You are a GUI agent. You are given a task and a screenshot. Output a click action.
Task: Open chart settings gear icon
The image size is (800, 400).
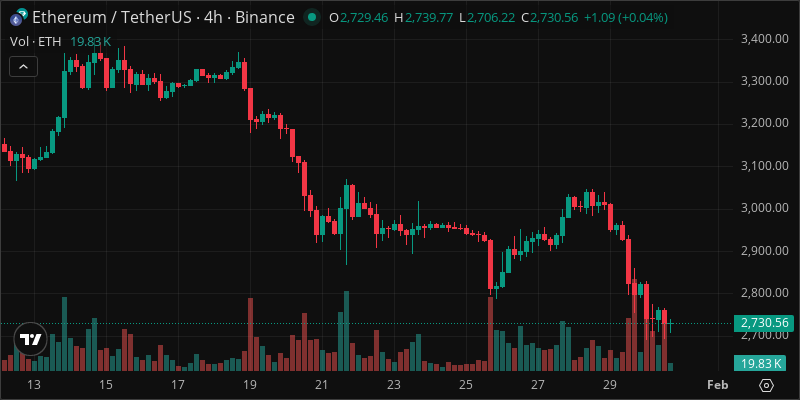[x=767, y=385]
